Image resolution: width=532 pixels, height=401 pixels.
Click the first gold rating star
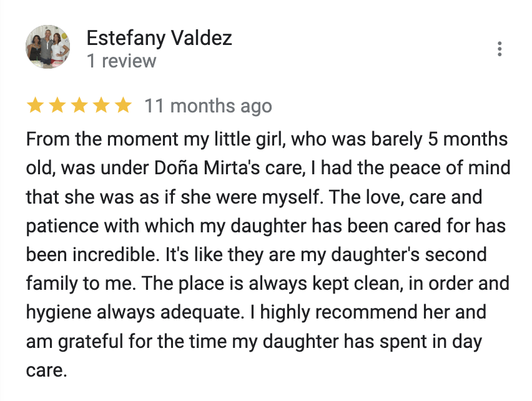(35, 106)
